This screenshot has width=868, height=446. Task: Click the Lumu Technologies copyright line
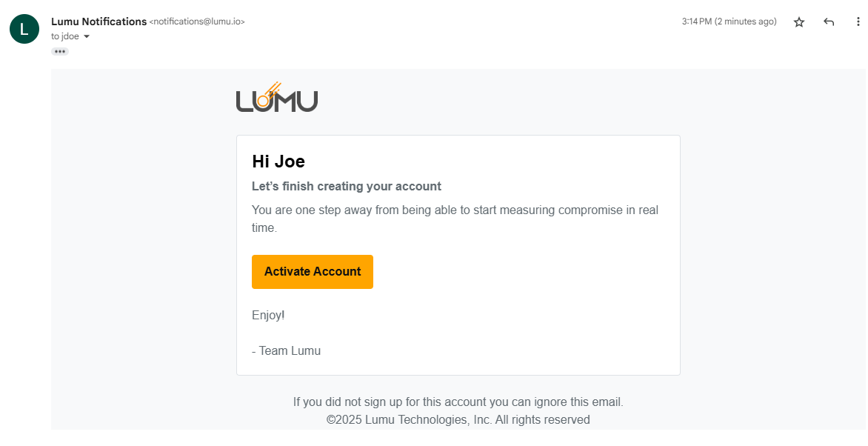[x=458, y=420]
